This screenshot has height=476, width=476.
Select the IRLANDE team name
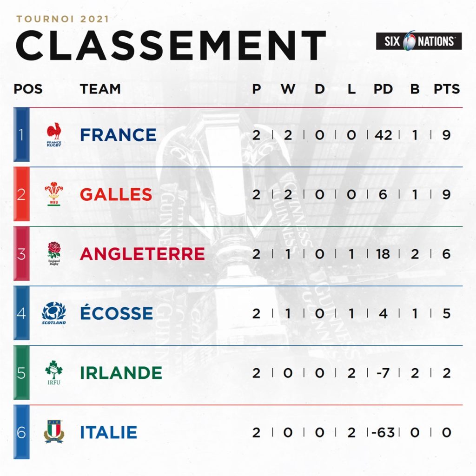point(121,373)
